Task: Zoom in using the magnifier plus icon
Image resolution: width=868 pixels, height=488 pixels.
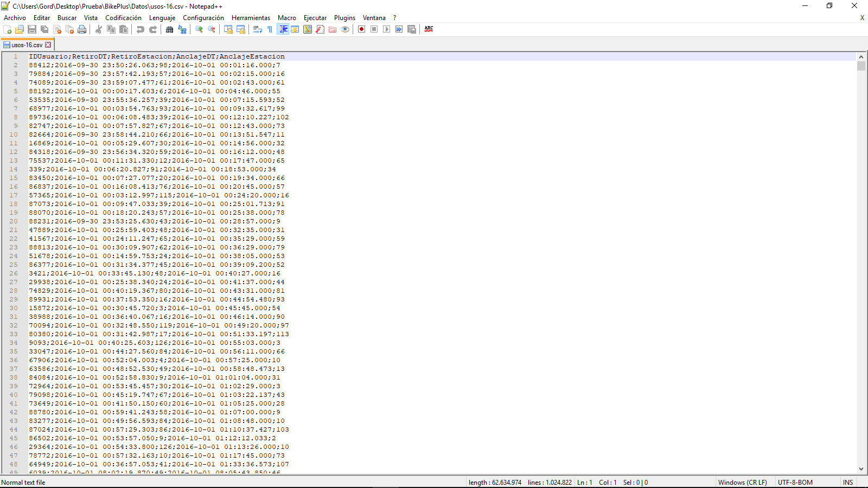Action: point(199,29)
